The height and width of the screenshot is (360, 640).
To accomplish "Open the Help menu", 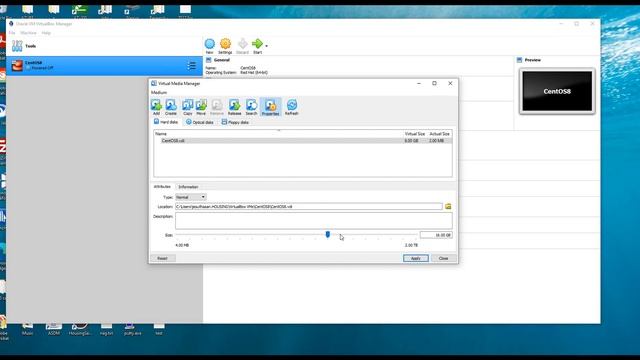I will click(x=46, y=33).
